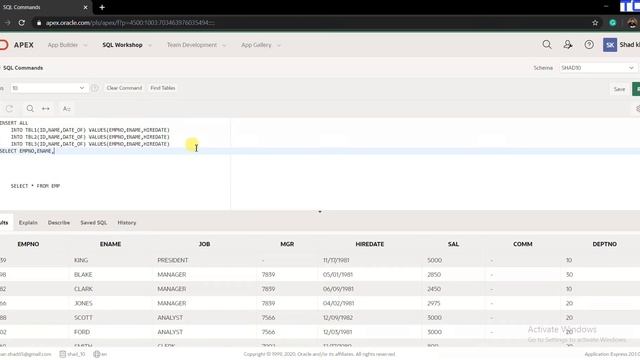The width and height of the screenshot is (640, 360).
Task: Open the App Gallery menu
Action: 256,45
